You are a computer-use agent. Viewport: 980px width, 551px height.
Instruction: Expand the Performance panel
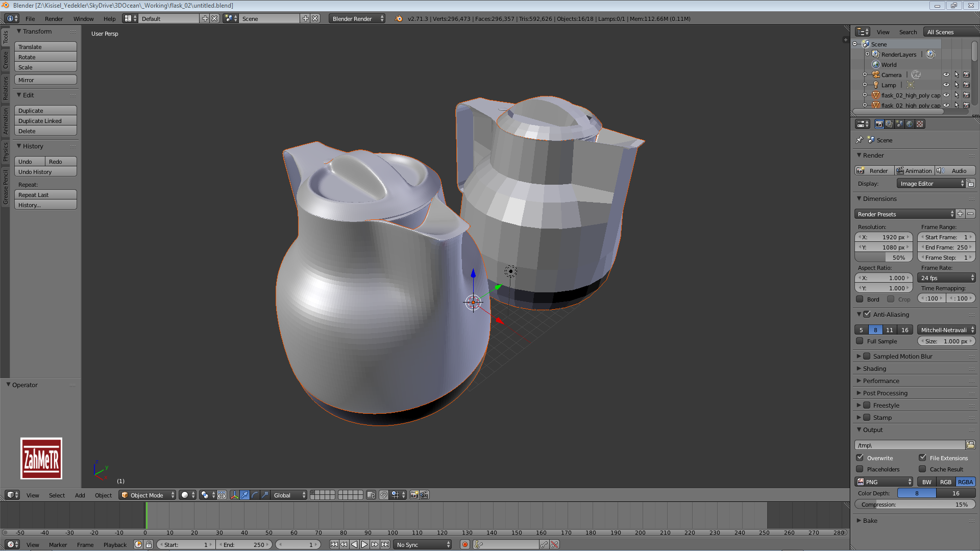pos(881,381)
